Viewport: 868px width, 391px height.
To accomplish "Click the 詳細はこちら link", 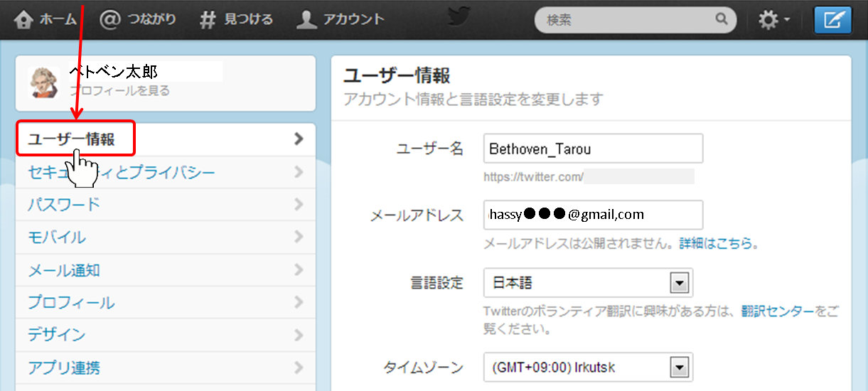I will tap(716, 244).
